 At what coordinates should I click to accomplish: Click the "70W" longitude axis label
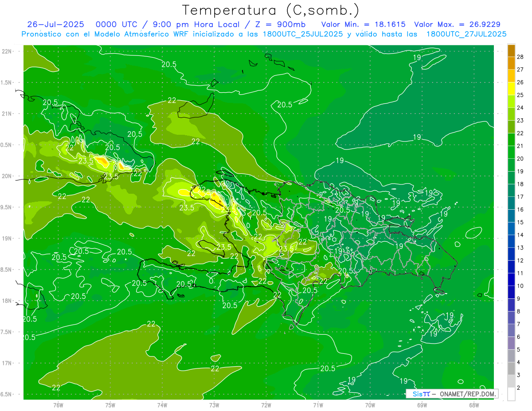(370, 405)
